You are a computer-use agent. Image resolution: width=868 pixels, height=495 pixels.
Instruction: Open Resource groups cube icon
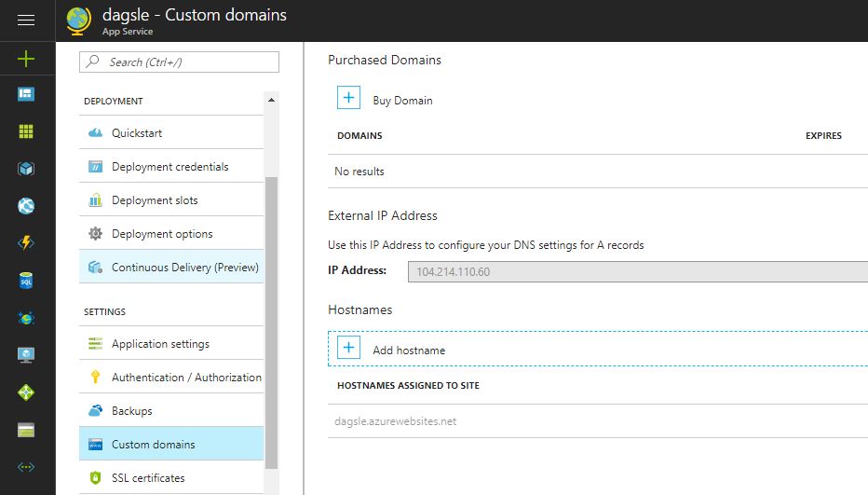(x=26, y=169)
